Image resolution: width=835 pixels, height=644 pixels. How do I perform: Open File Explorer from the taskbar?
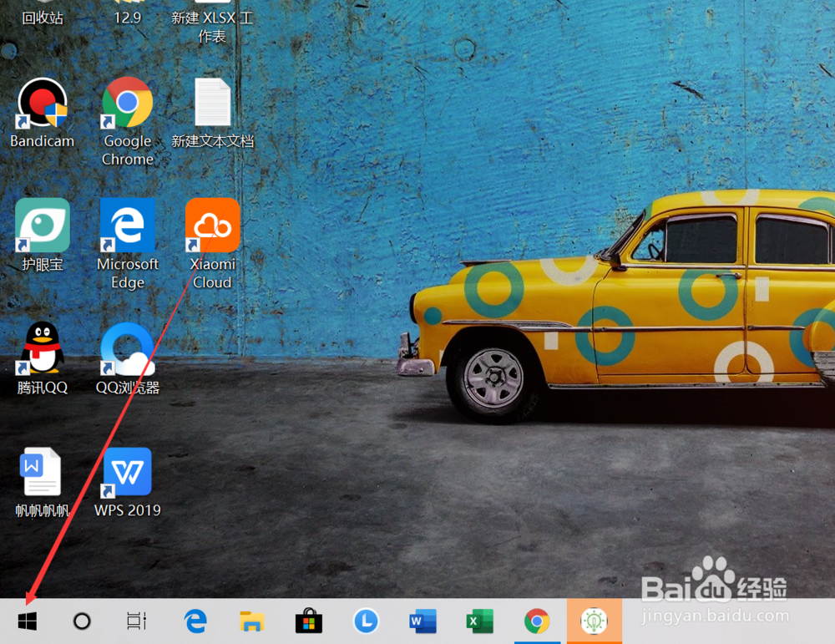click(x=252, y=621)
